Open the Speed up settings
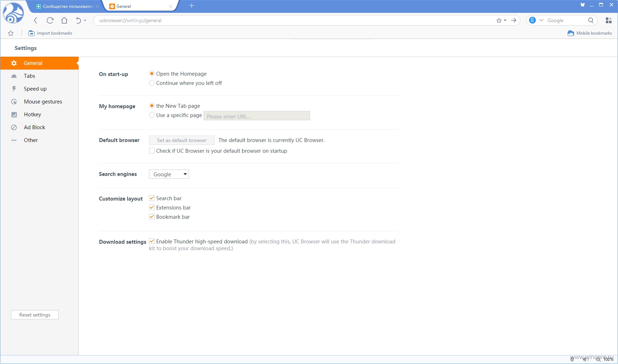 point(39,89)
